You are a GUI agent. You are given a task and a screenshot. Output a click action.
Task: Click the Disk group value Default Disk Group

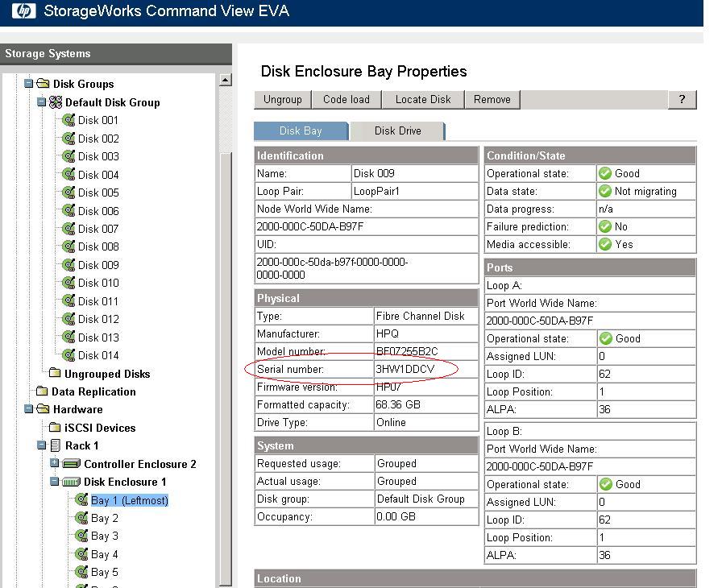(421, 499)
